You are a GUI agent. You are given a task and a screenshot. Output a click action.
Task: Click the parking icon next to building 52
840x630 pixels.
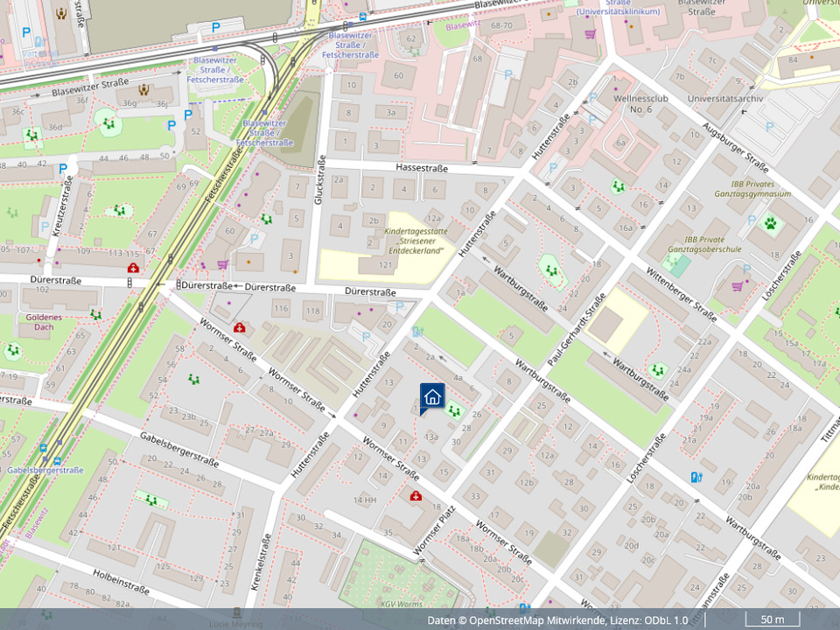tap(186, 115)
